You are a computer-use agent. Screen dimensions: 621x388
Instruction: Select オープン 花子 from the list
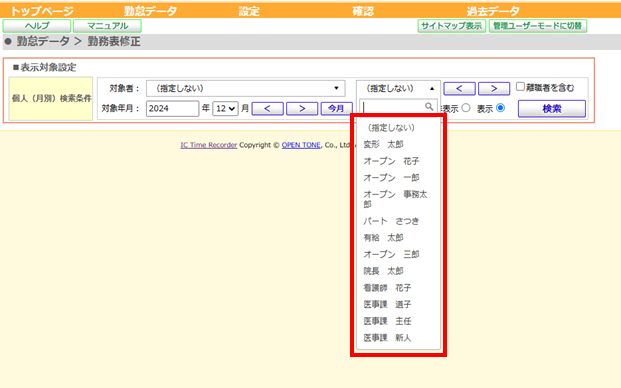point(398,161)
